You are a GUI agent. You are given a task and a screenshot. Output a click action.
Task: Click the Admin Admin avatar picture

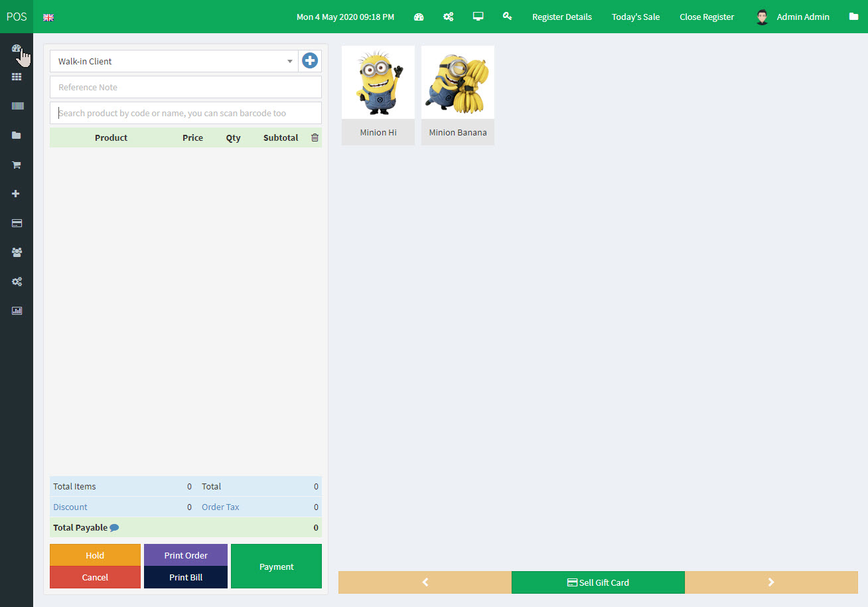click(762, 17)
